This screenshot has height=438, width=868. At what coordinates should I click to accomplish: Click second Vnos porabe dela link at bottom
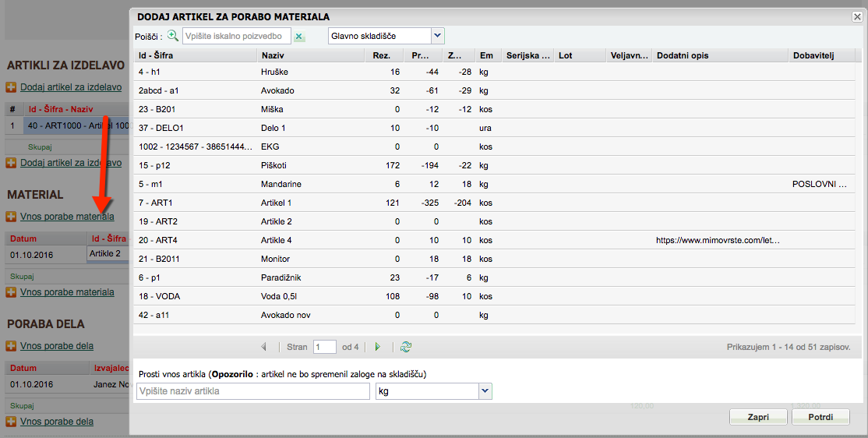pyautogui.click(x=56, y=422)
